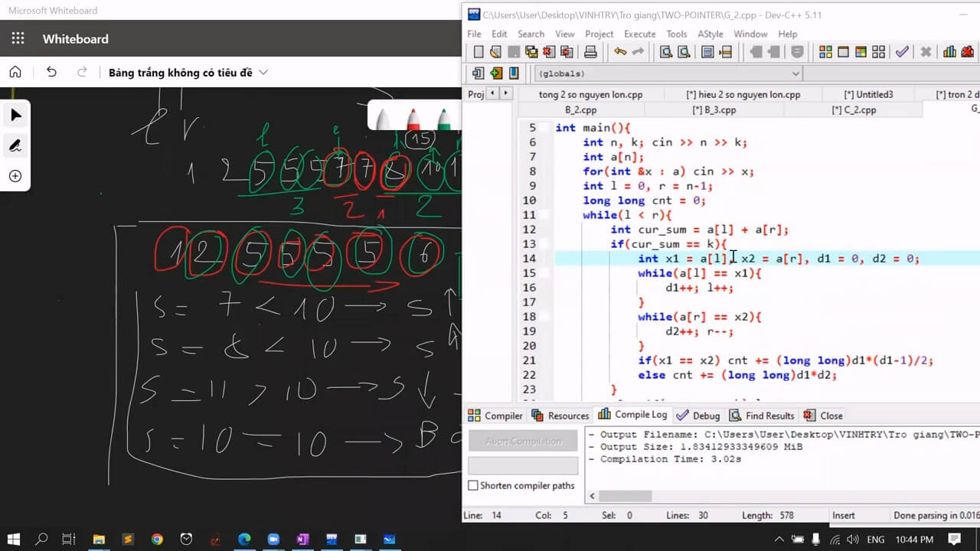Activate the inking pen tool in Whiteboard
The height and width of the screenshot is (551, 980).
pos(15,145)
